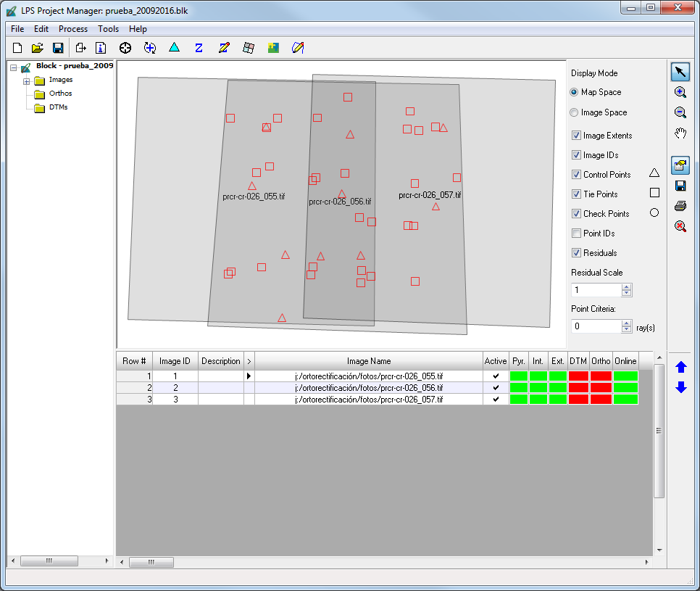Click the Image Name column header
The height and width of the screenshot is (591, 700).
pos(368,361)
